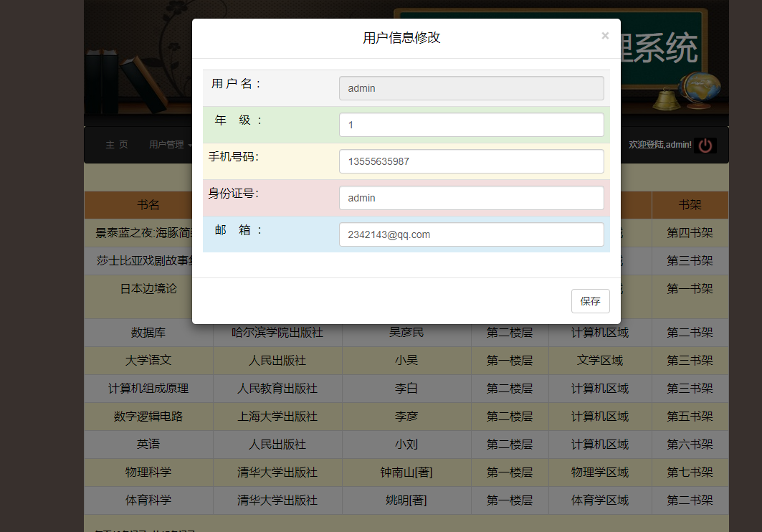Select the 计算机组成原理 row
Viewport: 762px width, 532px height.
coord(148,388)
